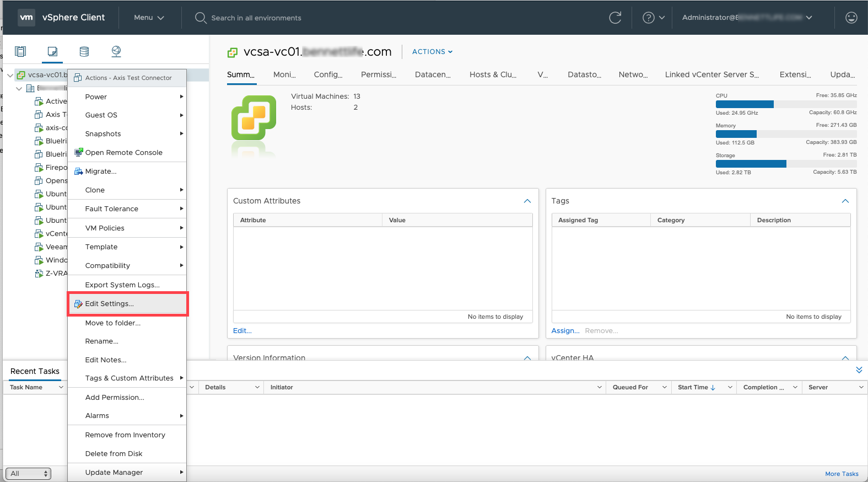Open the Permissions tab
This screenshot has height=482, width=868.
click(x=379, y=74)
